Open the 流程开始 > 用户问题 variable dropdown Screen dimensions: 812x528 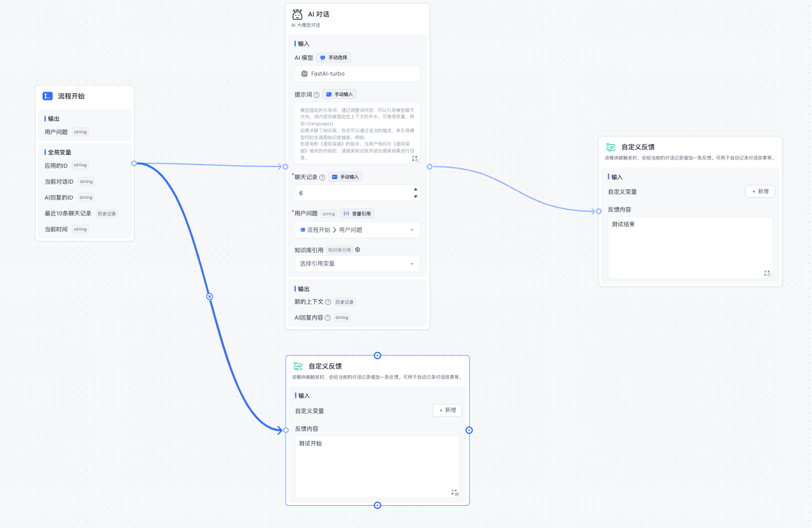[357, 229]
